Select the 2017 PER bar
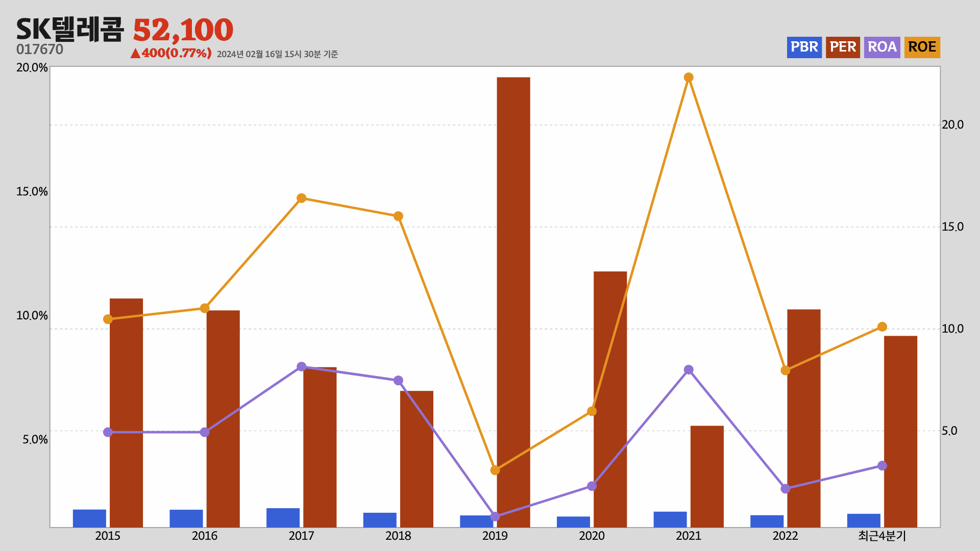980x551 pixels. [x=320, y=447]
